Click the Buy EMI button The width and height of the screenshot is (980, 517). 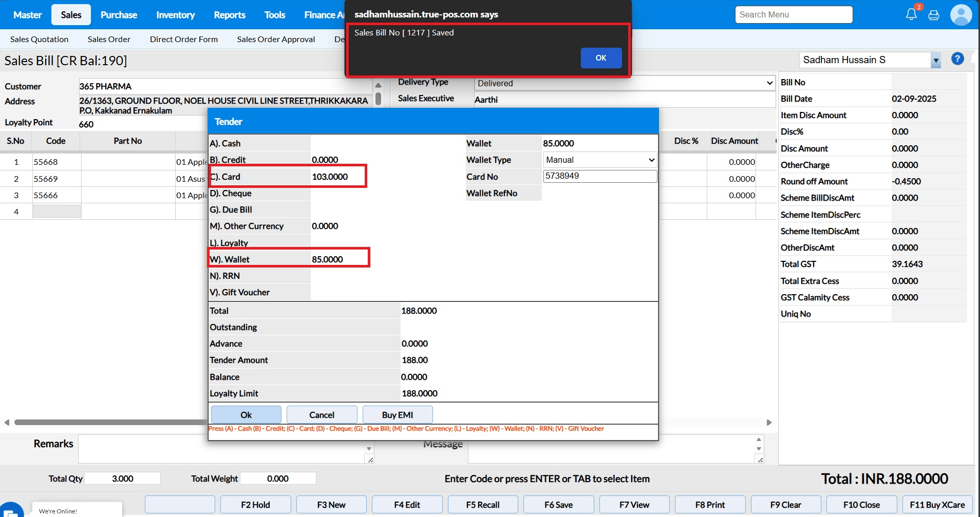tap(397, 415)
